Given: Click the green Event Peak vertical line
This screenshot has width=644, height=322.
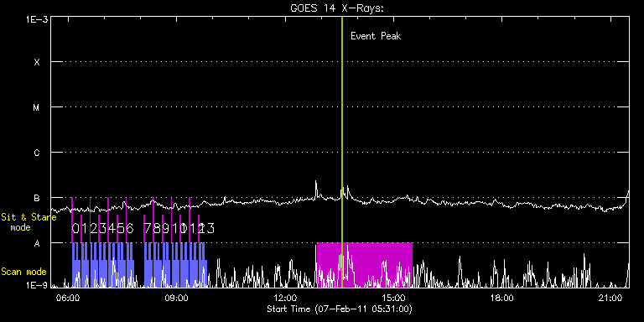Looking at the screenshot, I should click(342, 152).
